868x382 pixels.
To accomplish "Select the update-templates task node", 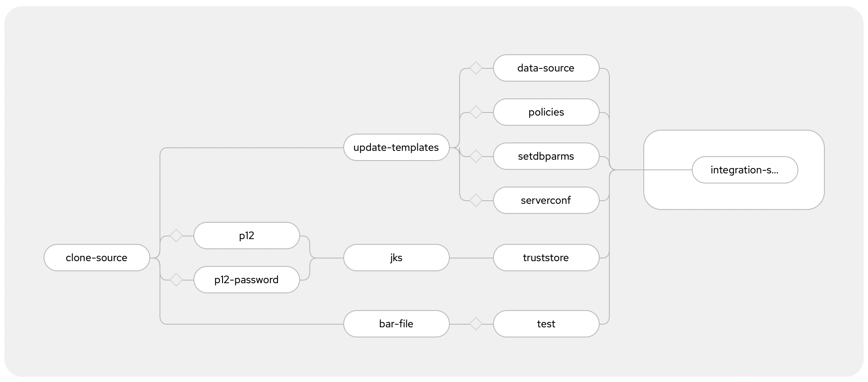I will 397,147.
